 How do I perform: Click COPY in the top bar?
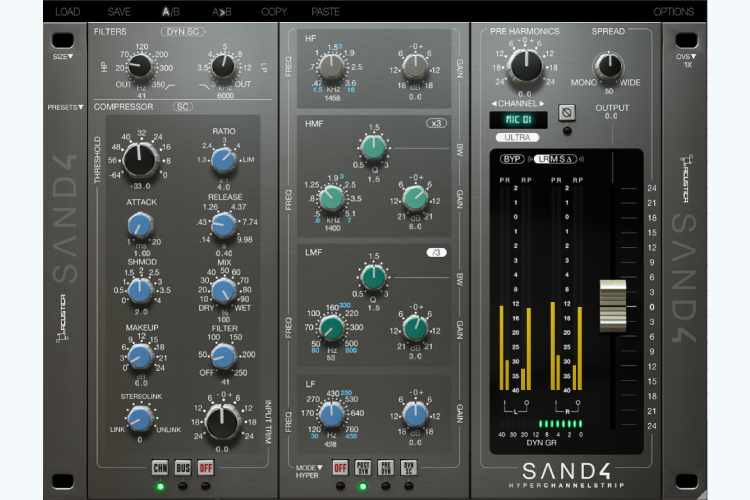(274, 11)
